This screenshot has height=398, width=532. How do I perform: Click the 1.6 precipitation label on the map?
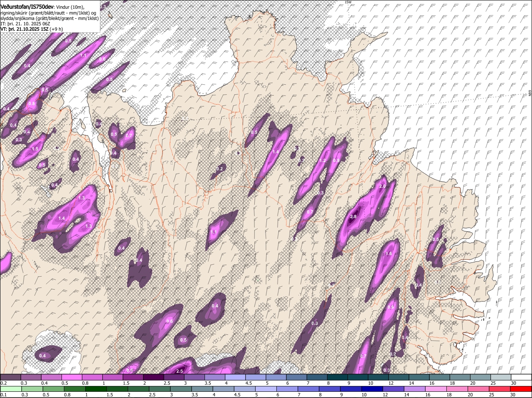tap(389, 253)
